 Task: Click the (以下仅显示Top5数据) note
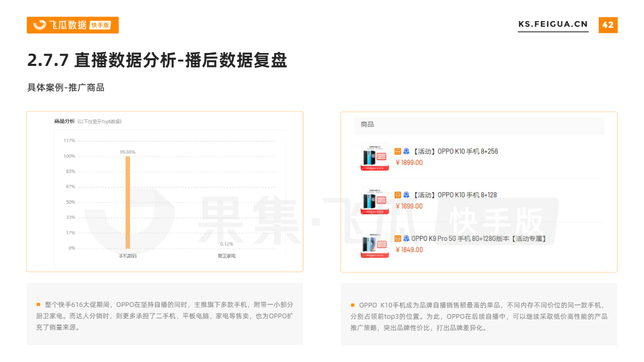tap(99, 122)
